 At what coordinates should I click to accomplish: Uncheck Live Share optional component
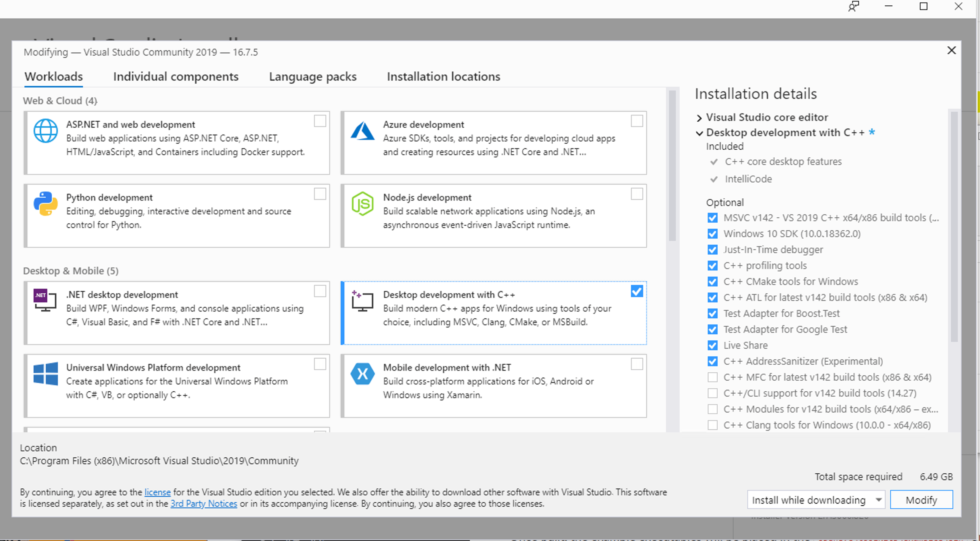click(712, 345)
